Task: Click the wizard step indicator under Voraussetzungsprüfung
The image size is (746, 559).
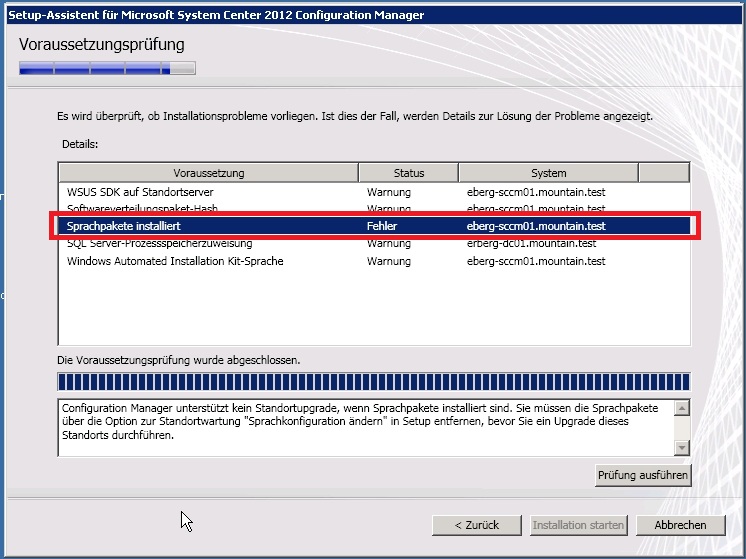Action: (x=107, y=69)
